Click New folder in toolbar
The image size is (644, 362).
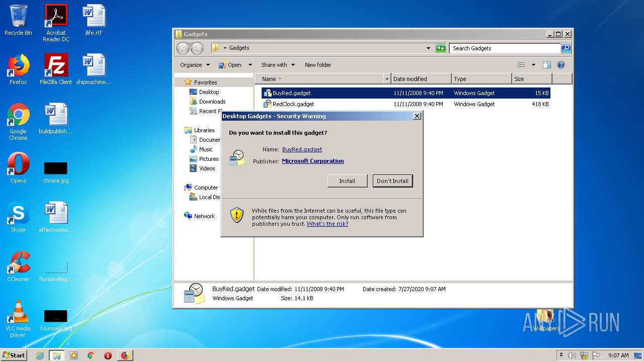click(318, 65)
